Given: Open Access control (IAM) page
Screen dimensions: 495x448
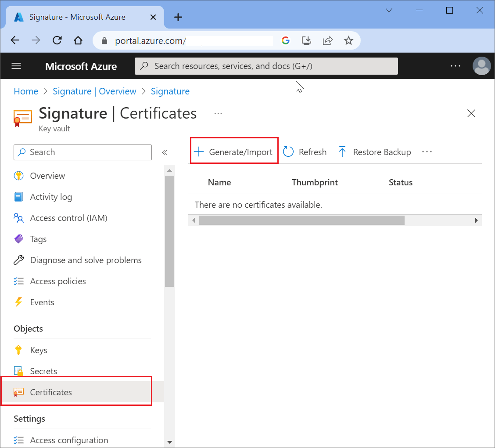Looking at the screenshot, I should pos(68,218).
